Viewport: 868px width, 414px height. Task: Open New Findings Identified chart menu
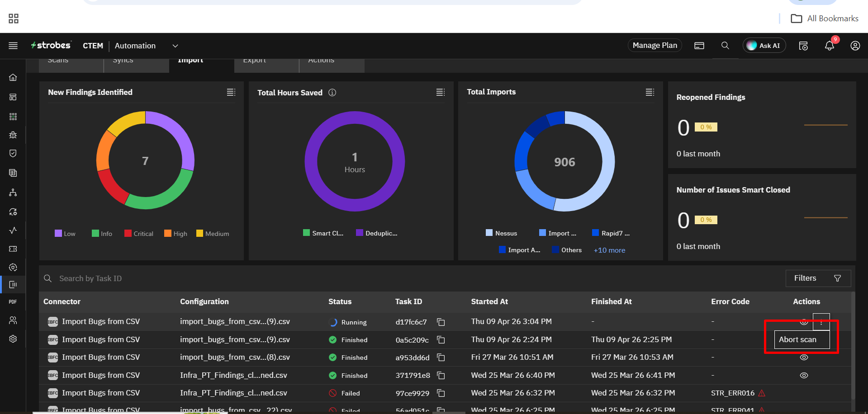tap(231, 92)
